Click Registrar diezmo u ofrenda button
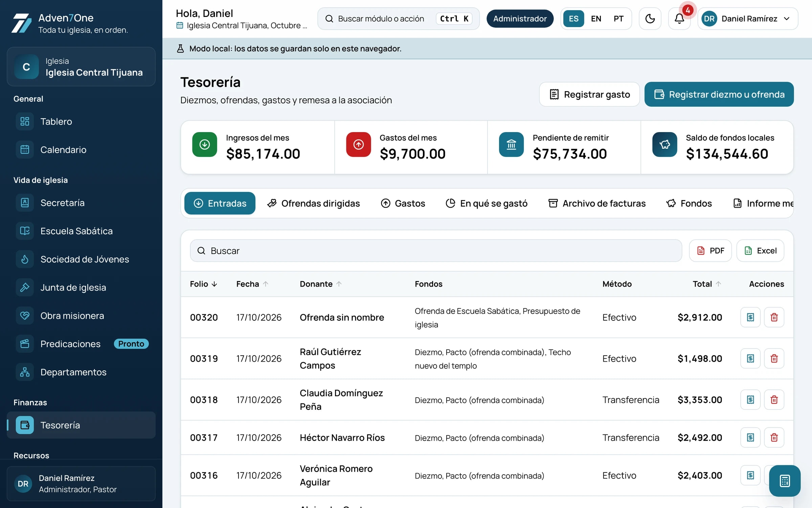Viewport: 812px width, 508px height. click(x=719, y=94)
